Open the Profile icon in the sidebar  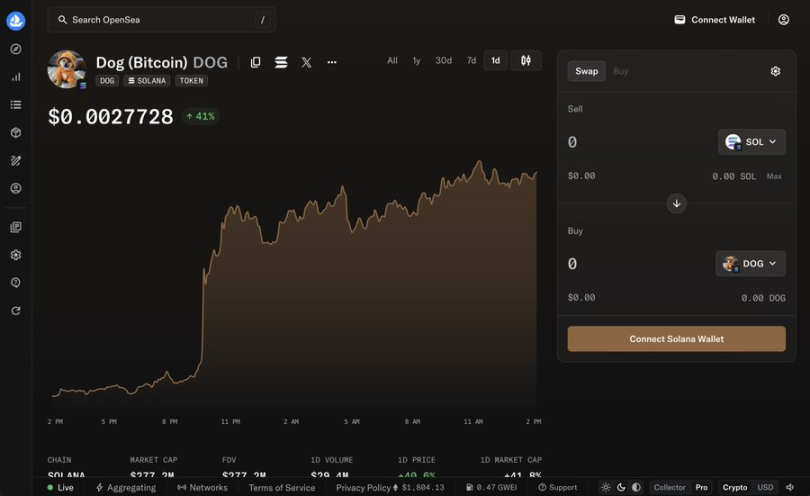pos(16,189)
